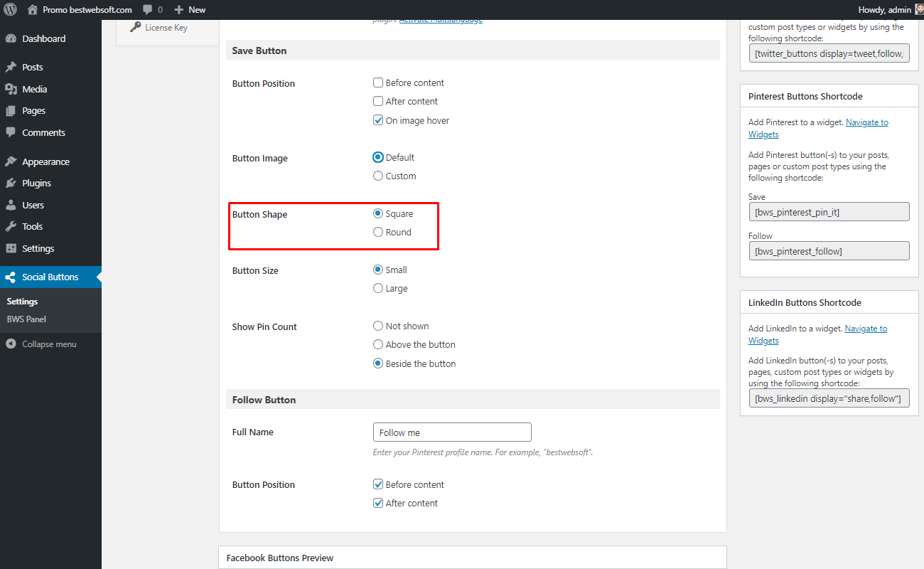Open the Appearance menu item
The width and height of the screenshot is (924, 569).
(x=50, y=161)
